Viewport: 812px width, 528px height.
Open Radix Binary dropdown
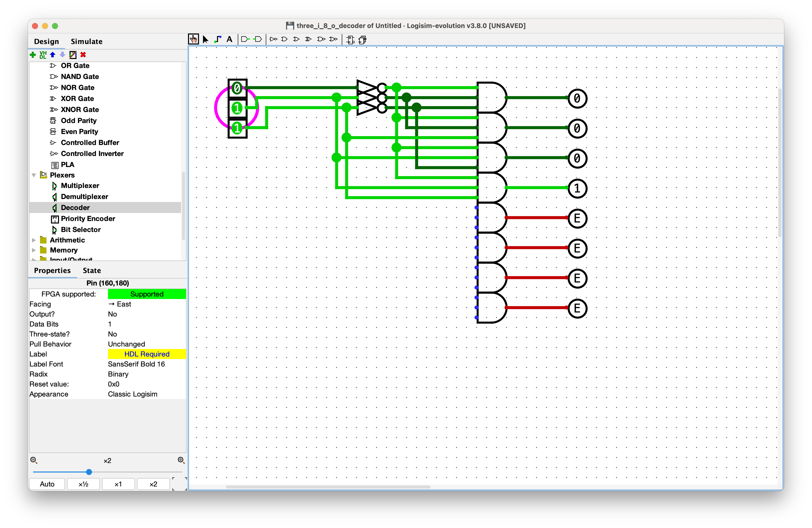point(147,374)
